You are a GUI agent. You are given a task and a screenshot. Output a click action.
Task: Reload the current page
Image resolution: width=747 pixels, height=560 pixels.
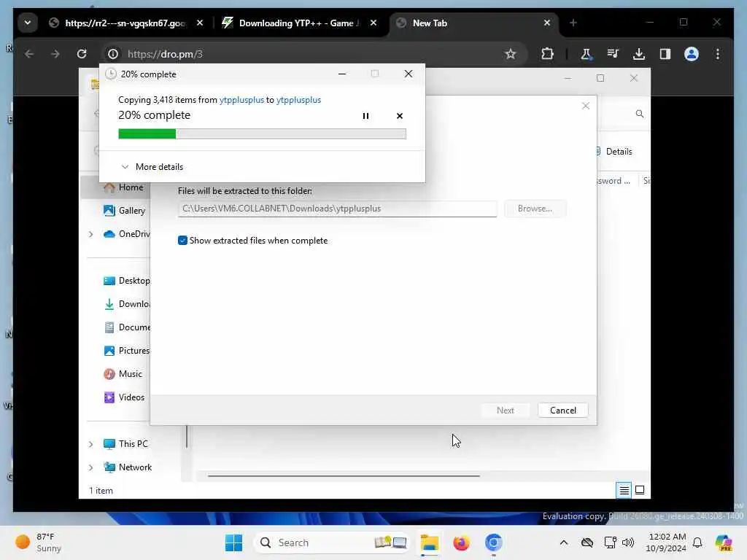click(x=82, y=54)
